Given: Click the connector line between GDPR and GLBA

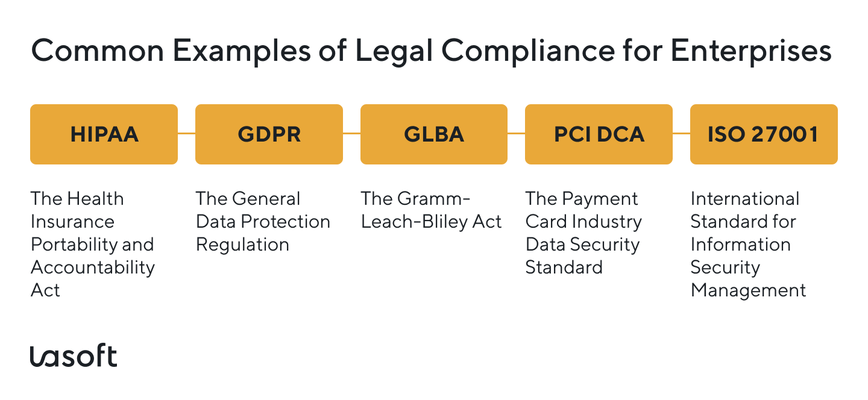Looking at the screenshot, I should (x=351, y=134).
